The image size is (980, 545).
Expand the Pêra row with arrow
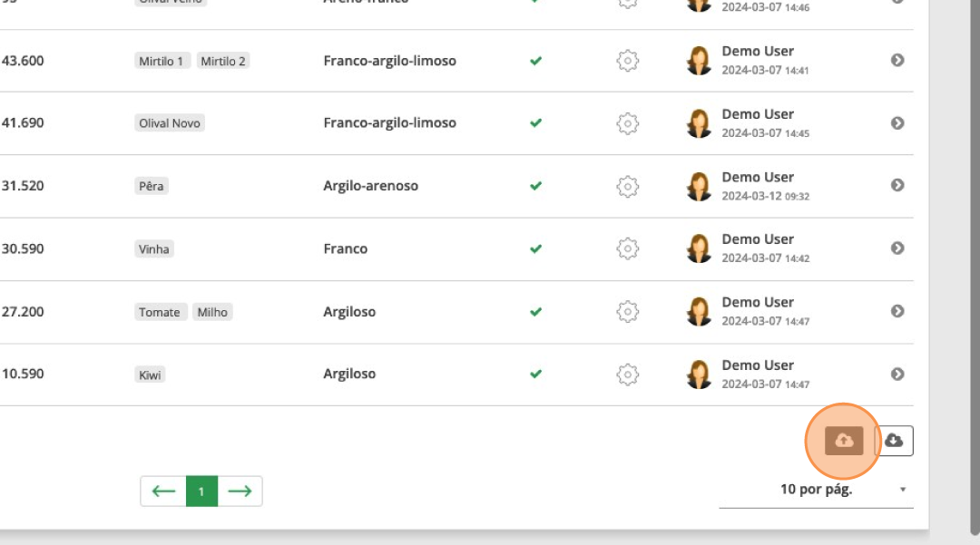point(897,185)
